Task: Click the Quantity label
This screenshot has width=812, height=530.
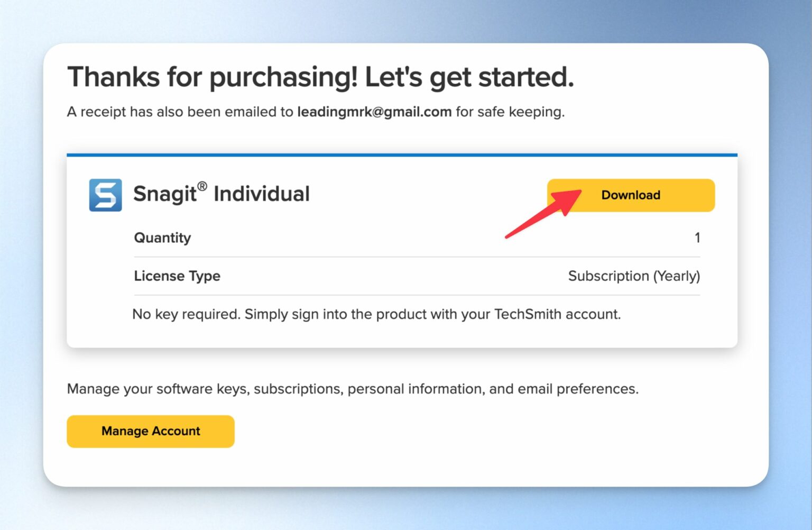Action: click(162, 238)
